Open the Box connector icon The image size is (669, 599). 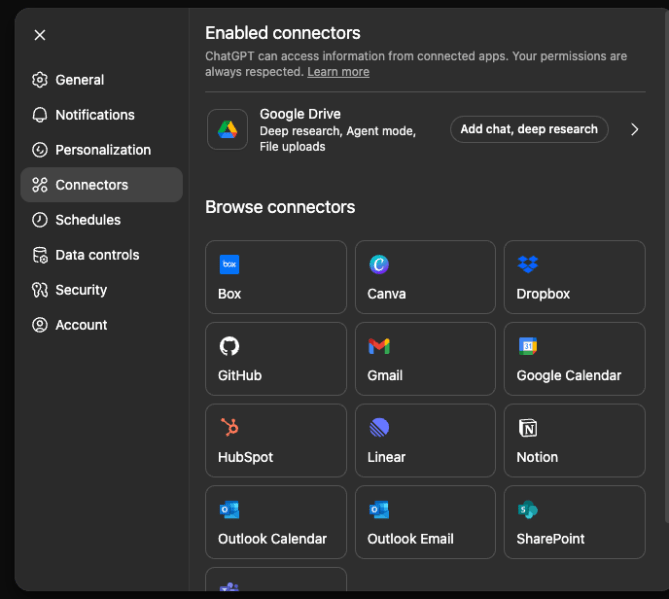pyautogui.click(x=229, y=265)
